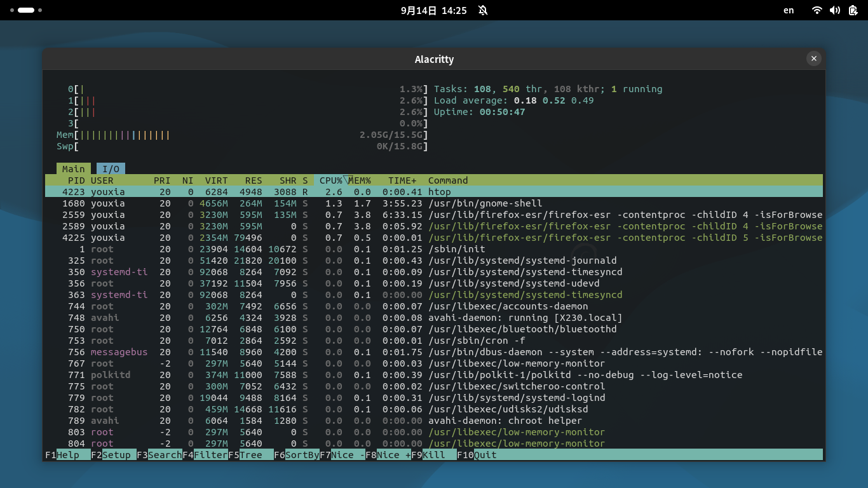Toggle F5 Tree view
This screenshot has width=868, height=488.
click(251, 455)
